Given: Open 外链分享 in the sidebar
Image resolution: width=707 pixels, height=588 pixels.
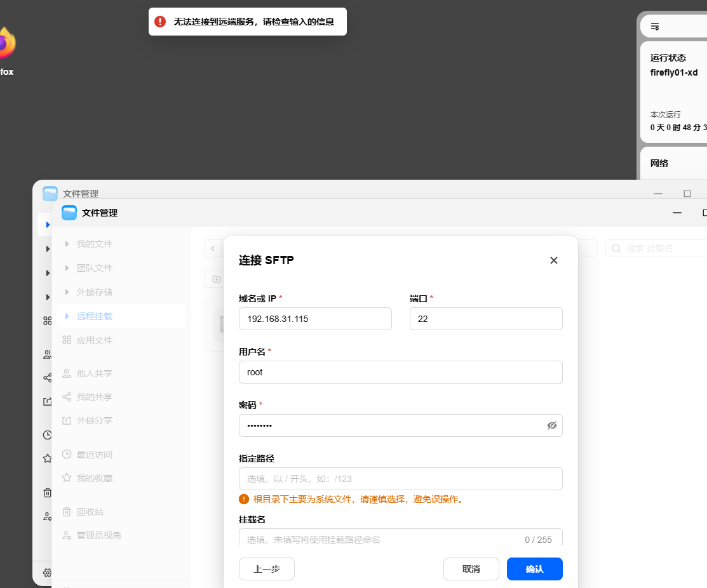Looking at the screenshot, I should pyautogui.click(x=121, y=420).
